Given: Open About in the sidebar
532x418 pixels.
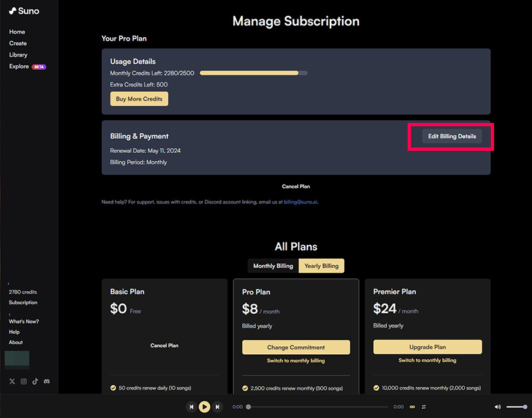Looking at the screenshot, I should [15, 342].
